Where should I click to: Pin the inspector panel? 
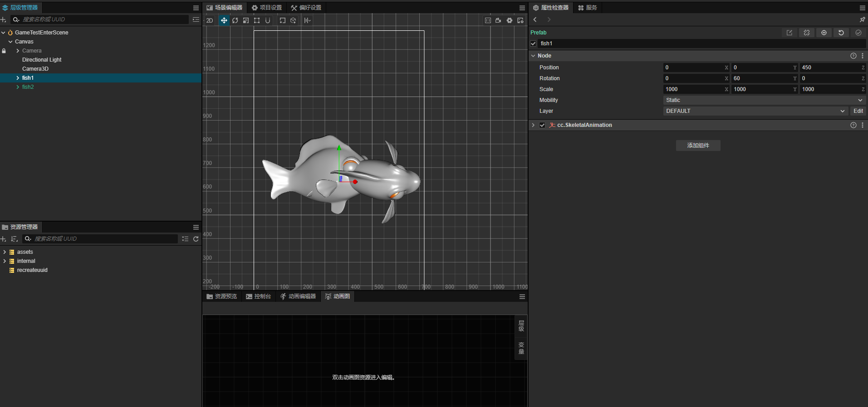click(x=862, y=19)
